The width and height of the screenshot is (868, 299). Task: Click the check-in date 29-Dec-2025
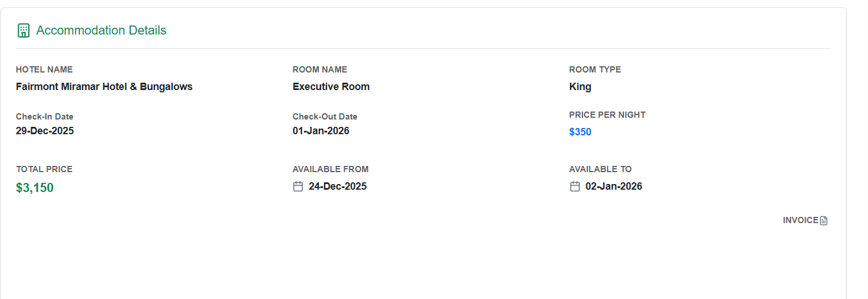(x=45, y=131)
